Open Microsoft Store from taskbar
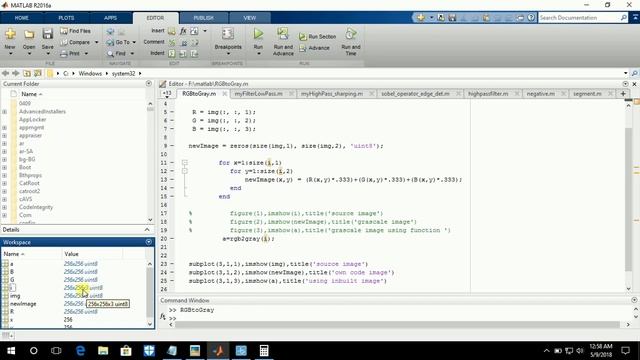This screenshot has width=640, height=360. point(126,351)
